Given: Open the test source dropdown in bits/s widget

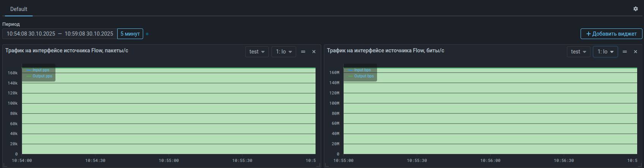Looking at the screenshot, I should click(578, 52).
